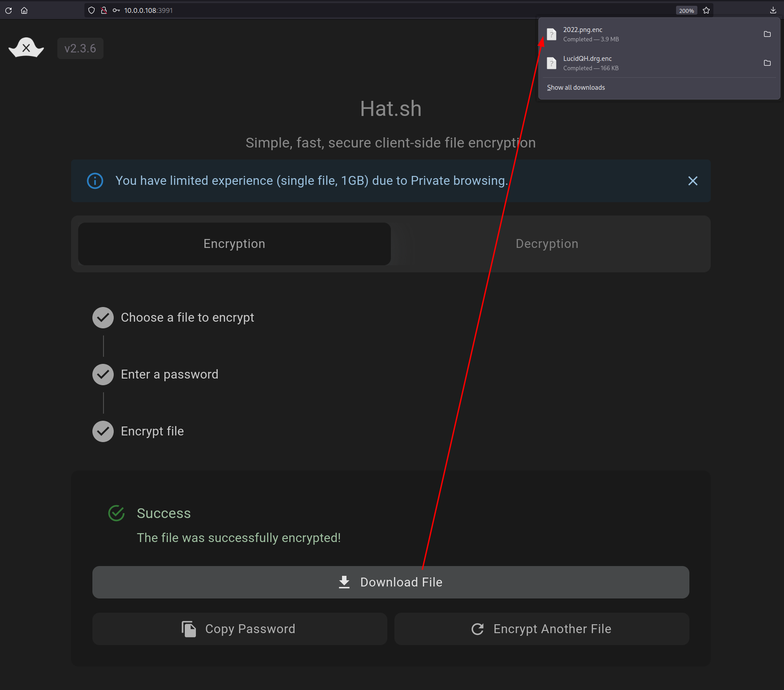
Task: Click the file icon beside LucidQH.drg.enc
Action: [552, 63]
